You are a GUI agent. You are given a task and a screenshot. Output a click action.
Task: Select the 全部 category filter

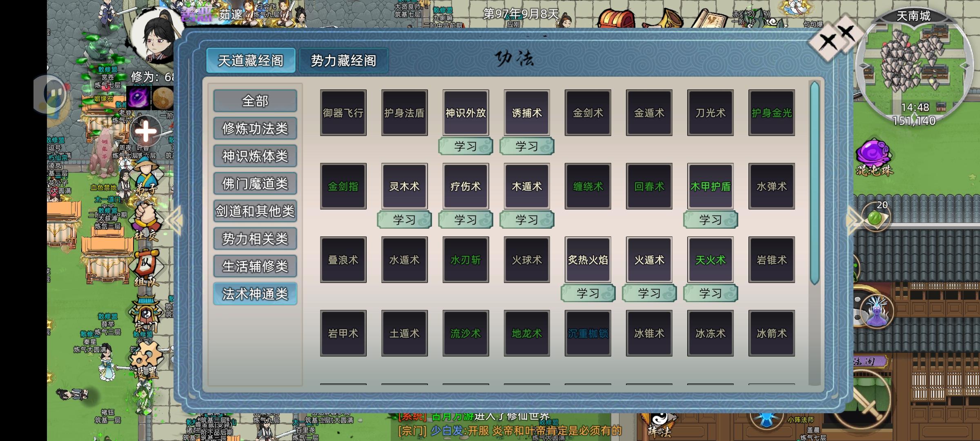point(255,100)
